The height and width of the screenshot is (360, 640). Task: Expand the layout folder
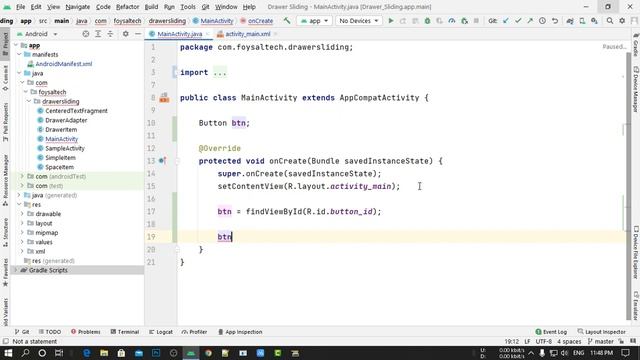pyautogui.click(x=22, y=223)
